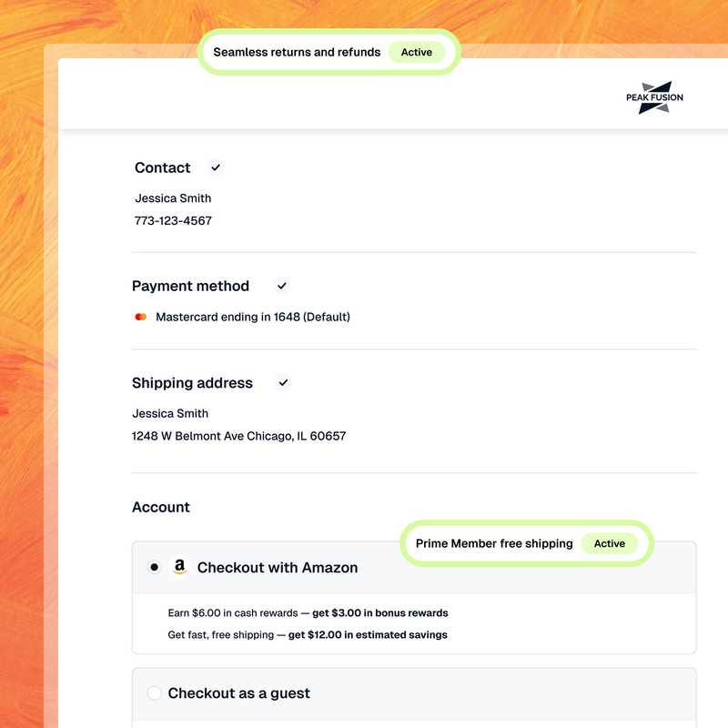This screenshot has height=728, width=728.
Task: Select the Checkout with Amazon radio button
Action: coord(153,567)
